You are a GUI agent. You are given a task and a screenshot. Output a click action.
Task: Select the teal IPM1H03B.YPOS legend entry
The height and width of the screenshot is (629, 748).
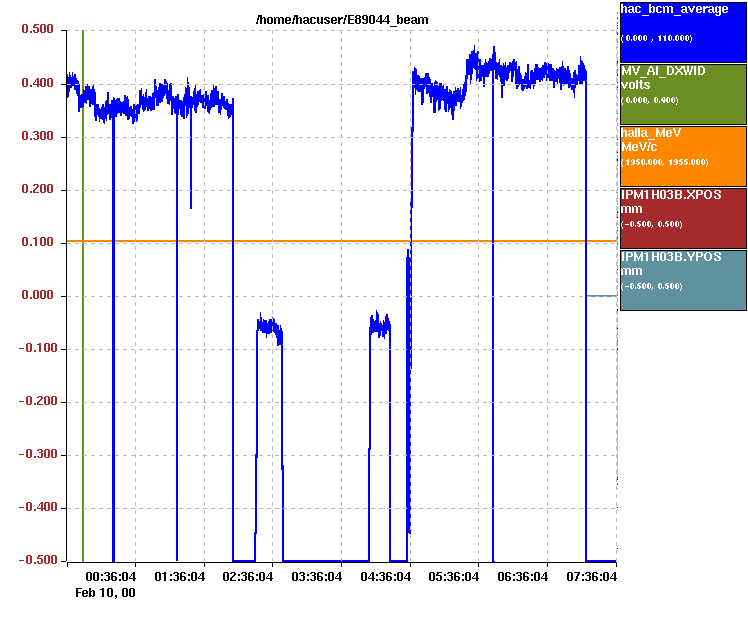click(683, 279)
